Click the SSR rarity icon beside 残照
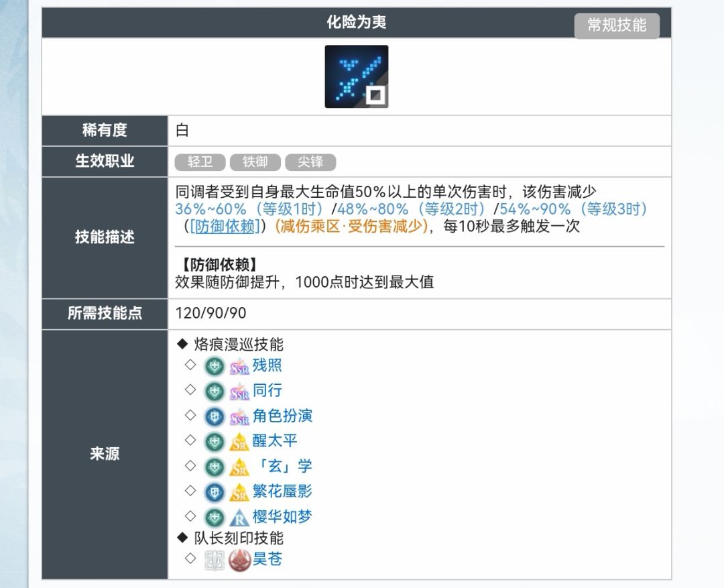This screenshot has width=724, height=588. coord(239,367)
